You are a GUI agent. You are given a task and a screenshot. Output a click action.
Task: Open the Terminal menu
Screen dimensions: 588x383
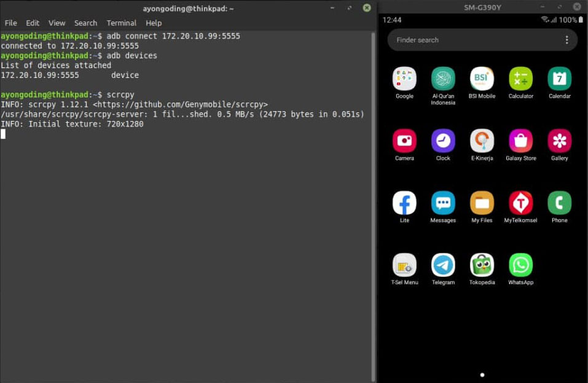pyautogui.click(x=121, y=23)
